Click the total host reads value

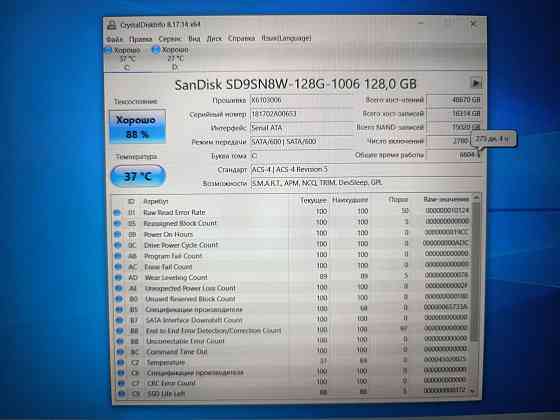coord(454,100)
